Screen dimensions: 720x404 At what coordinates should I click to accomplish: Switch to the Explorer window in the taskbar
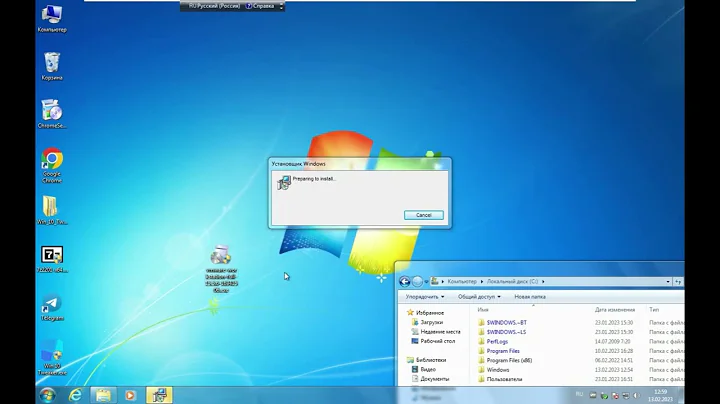103,395
